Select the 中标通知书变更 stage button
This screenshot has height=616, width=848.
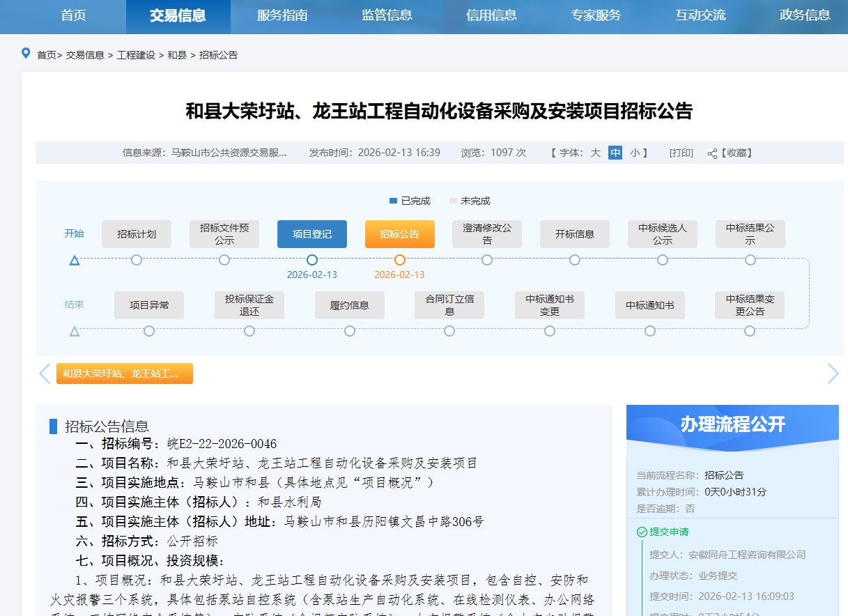(550, 305)
